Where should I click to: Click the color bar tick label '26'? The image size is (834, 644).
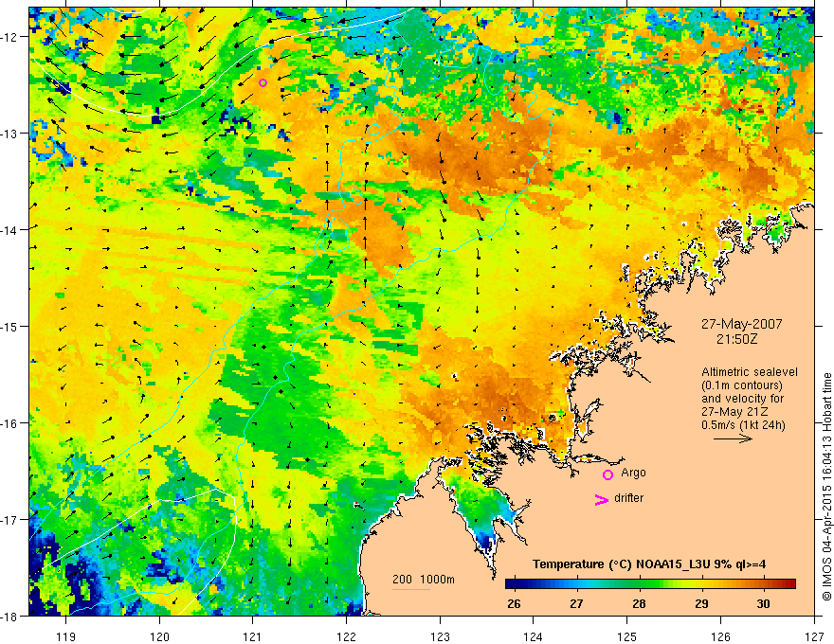514,603
